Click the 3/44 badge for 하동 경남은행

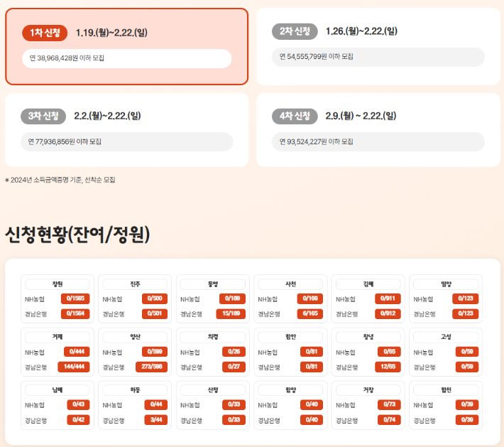point(156,420)
